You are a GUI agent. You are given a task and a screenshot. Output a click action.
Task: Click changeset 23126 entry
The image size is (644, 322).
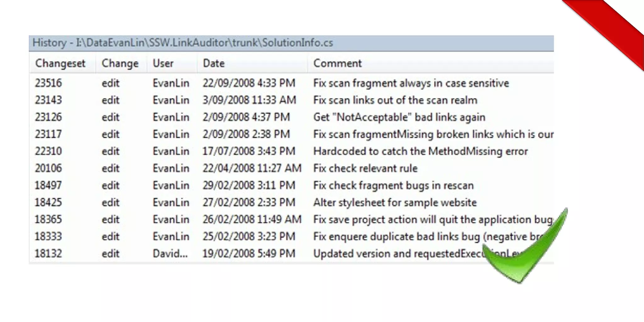point(48,117)
